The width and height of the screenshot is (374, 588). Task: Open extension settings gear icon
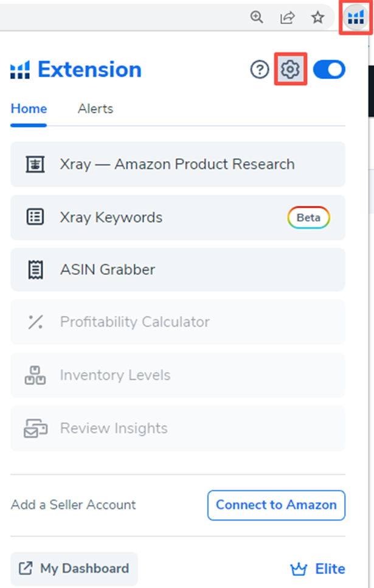click(290, 70)
